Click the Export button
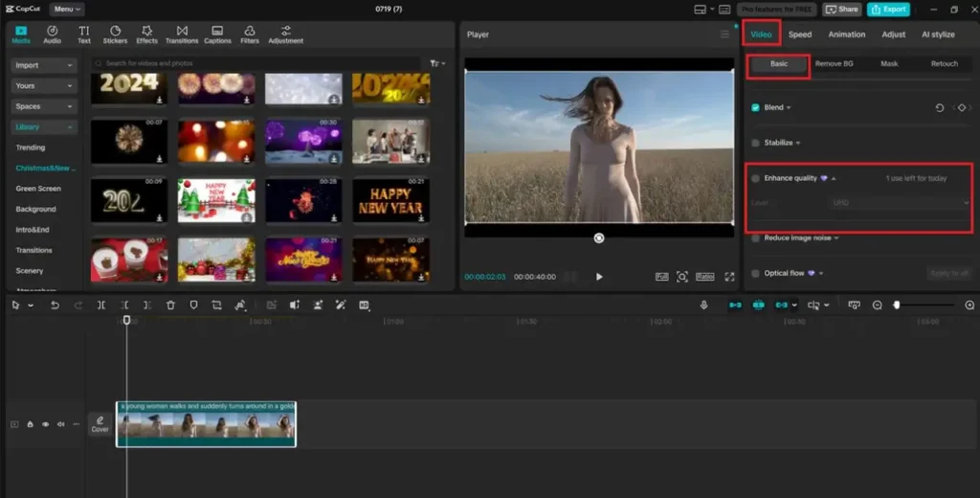This screenshot has width=980, height=498. (888, 10)
